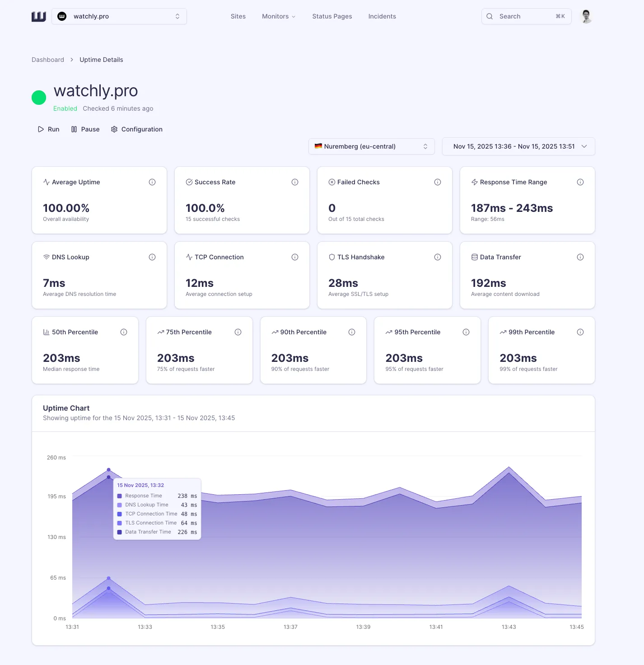Open the Monitors menu
This screenshot has width=644, height=665.
pyautogui.click(x=278, y=16)
